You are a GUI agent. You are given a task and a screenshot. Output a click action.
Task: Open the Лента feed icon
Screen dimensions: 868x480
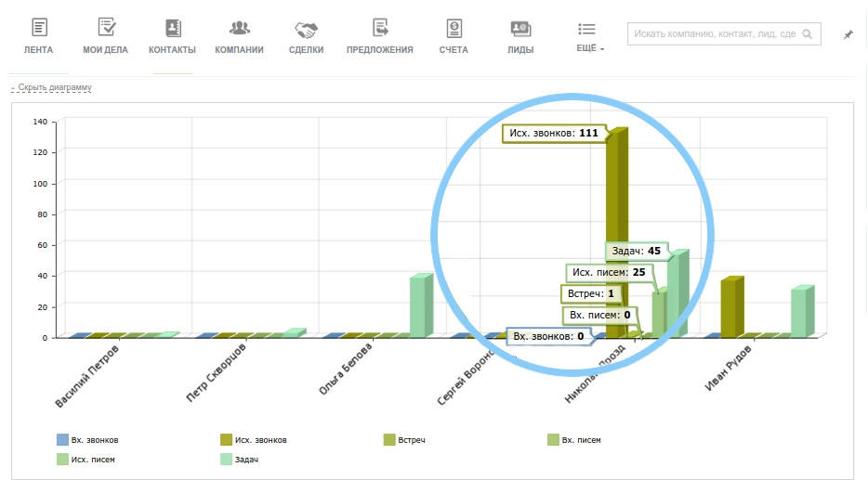[x=39, y=27]
